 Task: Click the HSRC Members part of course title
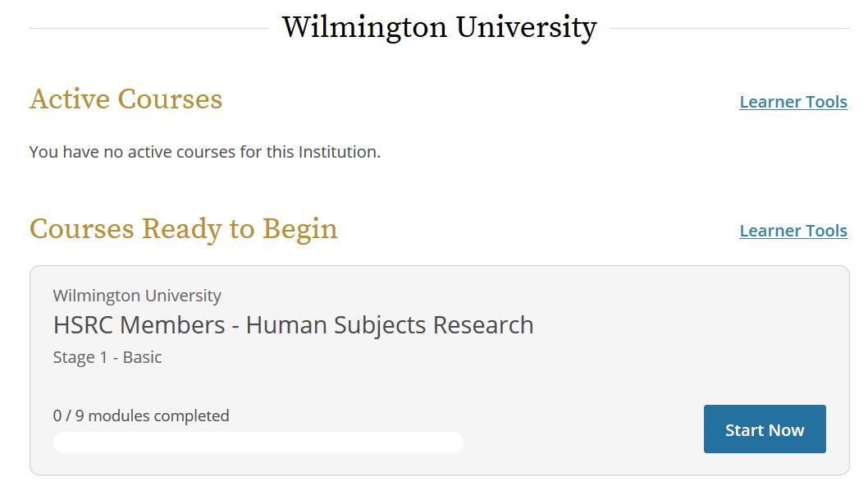click(x=139, y=325)
